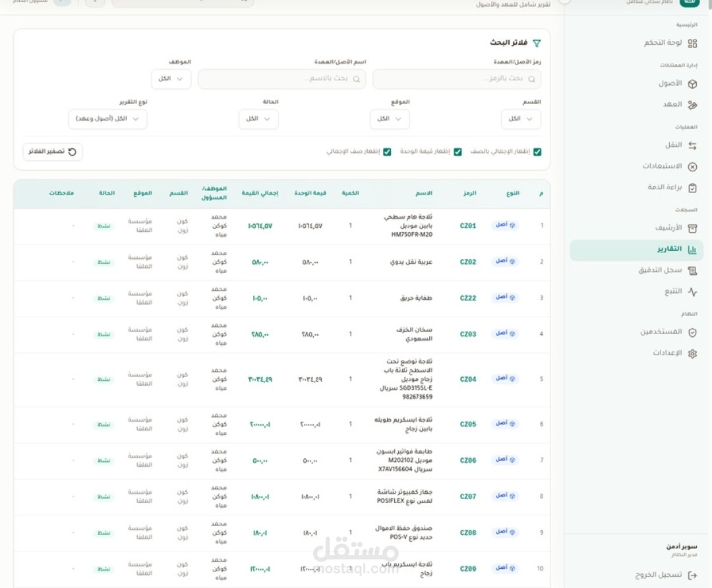This screenshot has width=712, height=588.
Task: Click the التقارير bar chart icon
Action: (x=692, y=249)
